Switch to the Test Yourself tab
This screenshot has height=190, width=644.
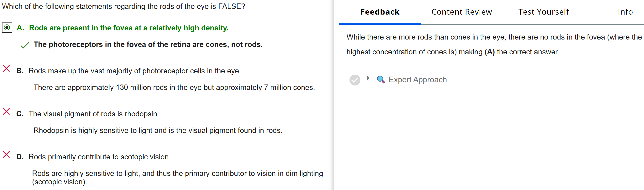point(543,12)
